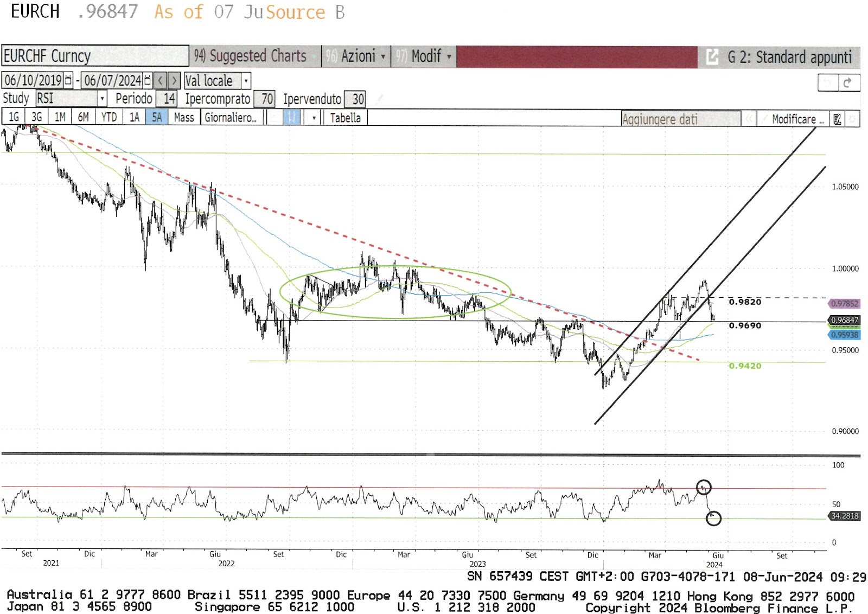Open the Giornaliero periodicity dropdown
Image resolution: width=868 pixels, height=614 pixels.
tap(233, 118)
